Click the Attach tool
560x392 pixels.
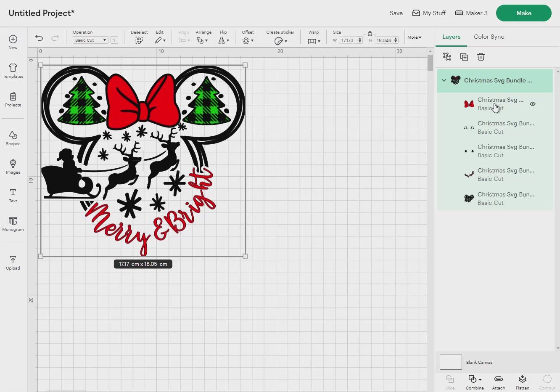tap(499, 382)
